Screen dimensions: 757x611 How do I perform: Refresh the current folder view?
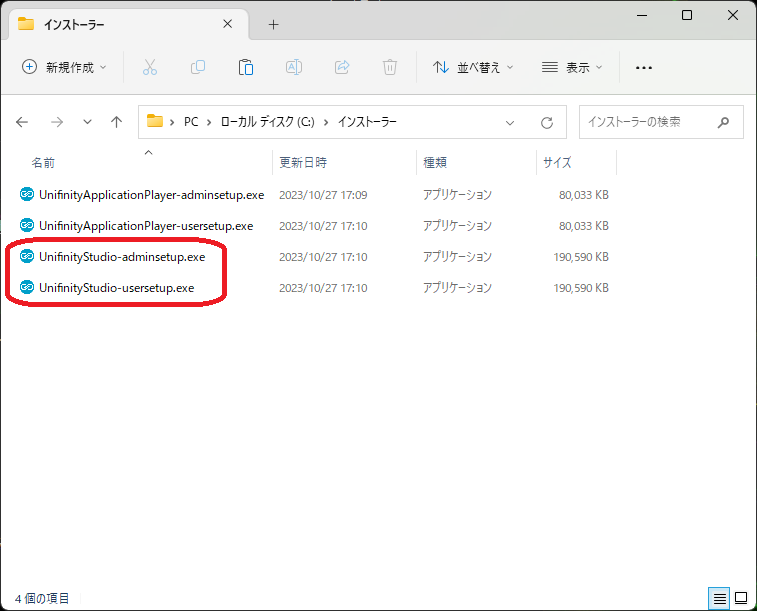(547, 122)
